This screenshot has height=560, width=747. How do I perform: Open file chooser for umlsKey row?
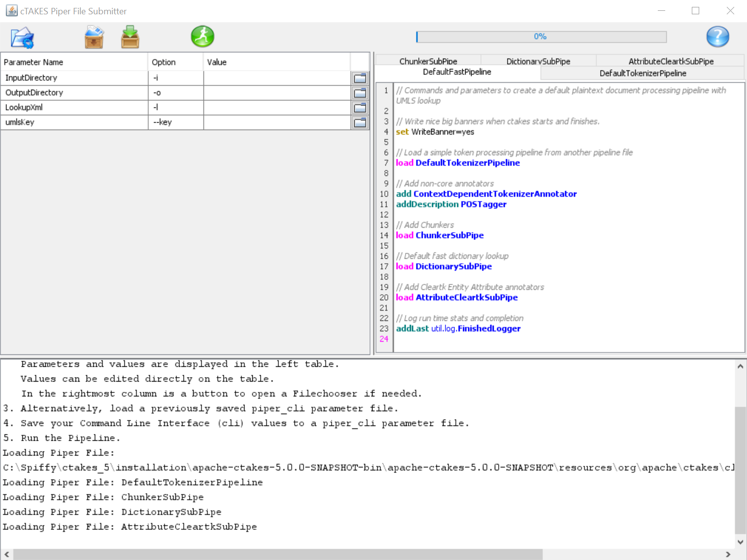(x=360, y=122)
